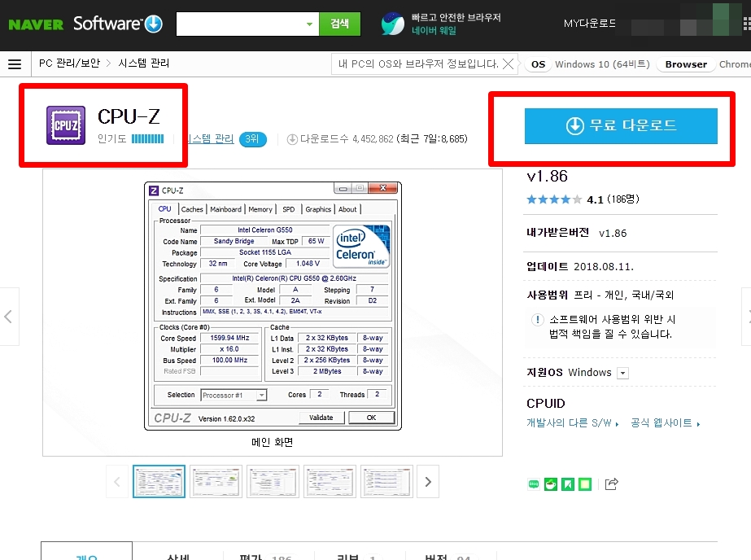
Task: Select the fourth screenshot thumbnail
Action: pos(330,481)
